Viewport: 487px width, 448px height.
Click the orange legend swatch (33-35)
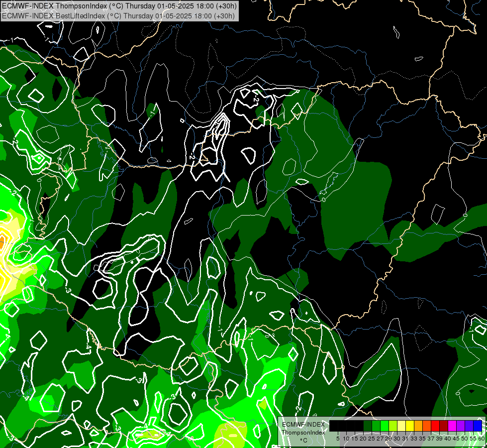point(418,426)
